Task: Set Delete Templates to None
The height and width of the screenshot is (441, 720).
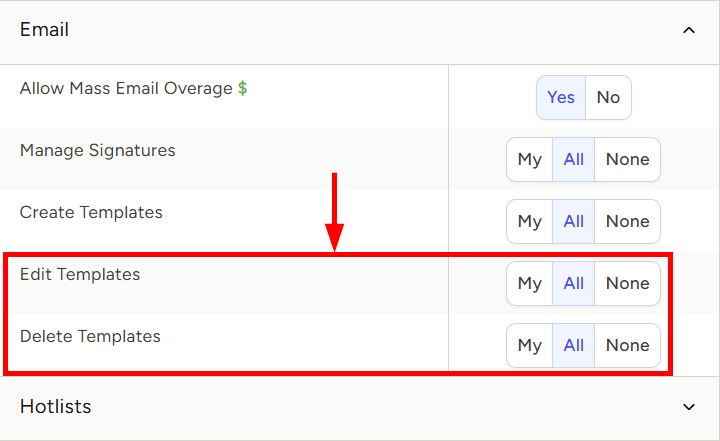Action: [x=628, y=345]
